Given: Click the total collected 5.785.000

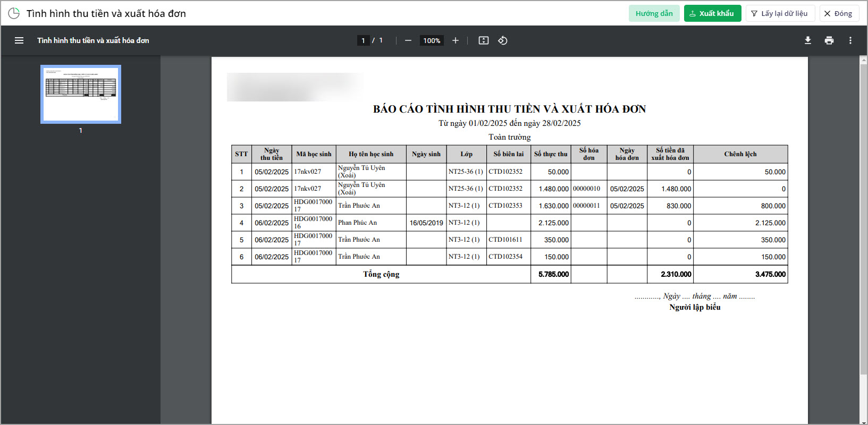Looking at the screenshot, I should pos(553,274).
